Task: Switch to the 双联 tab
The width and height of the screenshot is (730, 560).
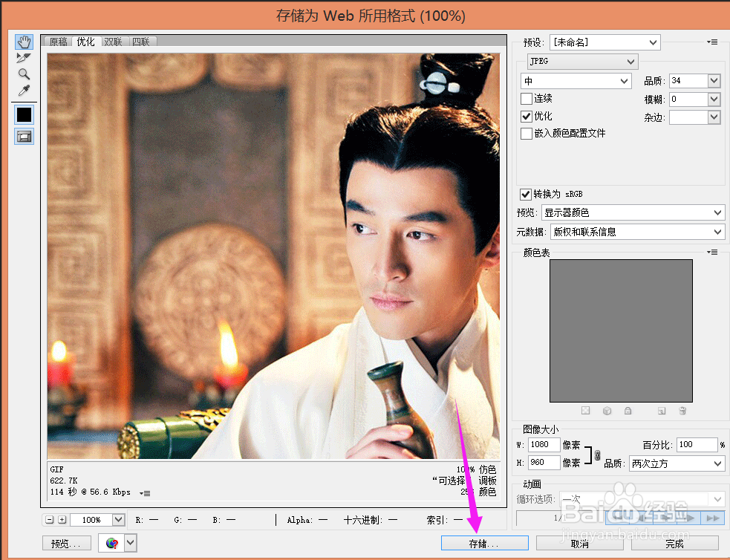Action: pos(113,42)
